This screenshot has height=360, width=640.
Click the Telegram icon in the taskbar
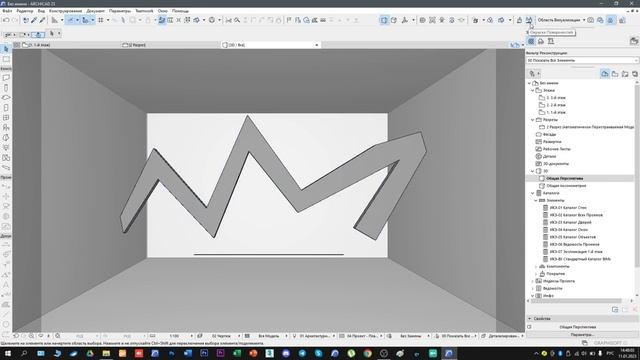[x=302, y=353]
